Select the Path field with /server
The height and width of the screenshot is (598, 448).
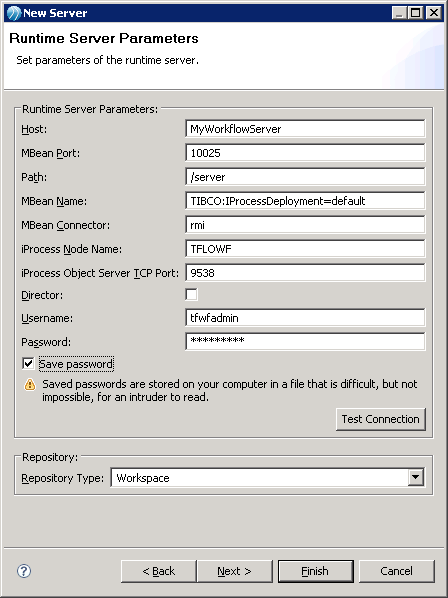pos(305,177)
